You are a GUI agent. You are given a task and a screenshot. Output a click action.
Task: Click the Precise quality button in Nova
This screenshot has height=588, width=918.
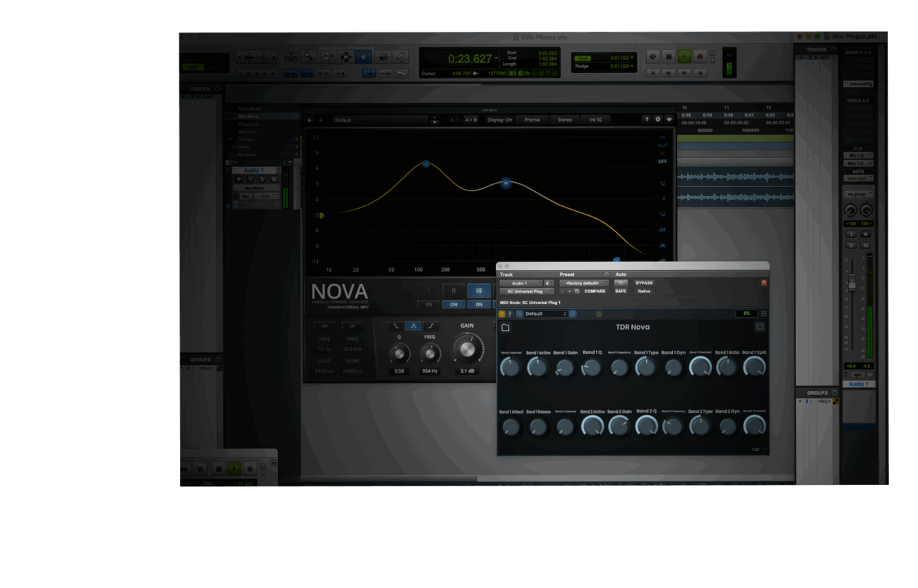point(532,120)
